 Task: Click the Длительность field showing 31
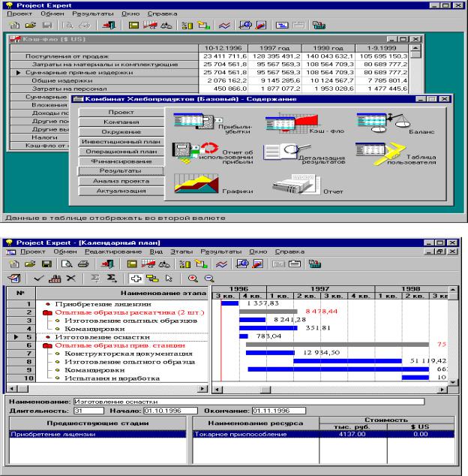pyautogui.click(x=88, y=411)
